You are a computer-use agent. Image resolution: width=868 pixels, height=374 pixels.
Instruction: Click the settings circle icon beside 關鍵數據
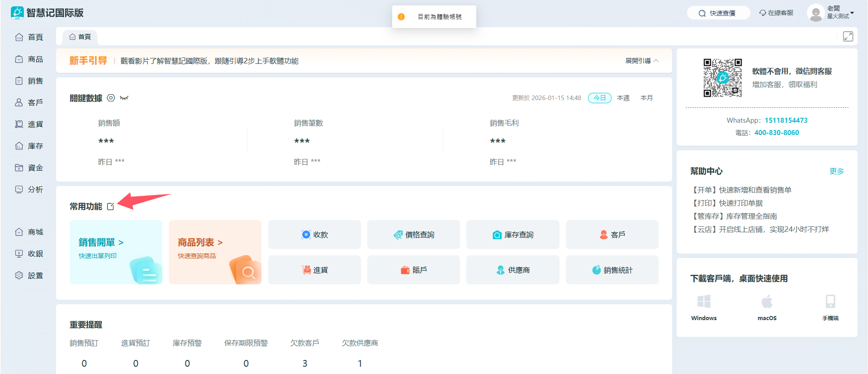(111, 98)
